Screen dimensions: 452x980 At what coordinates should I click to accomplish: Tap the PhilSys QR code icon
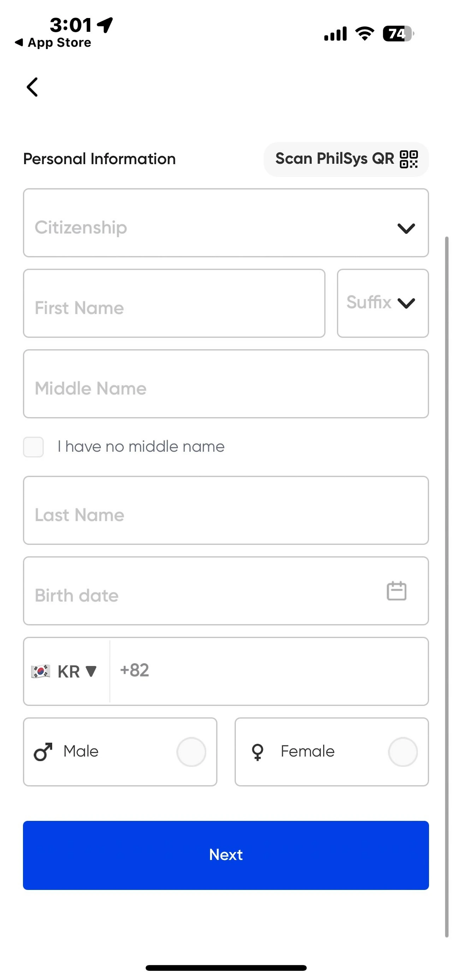409,159
